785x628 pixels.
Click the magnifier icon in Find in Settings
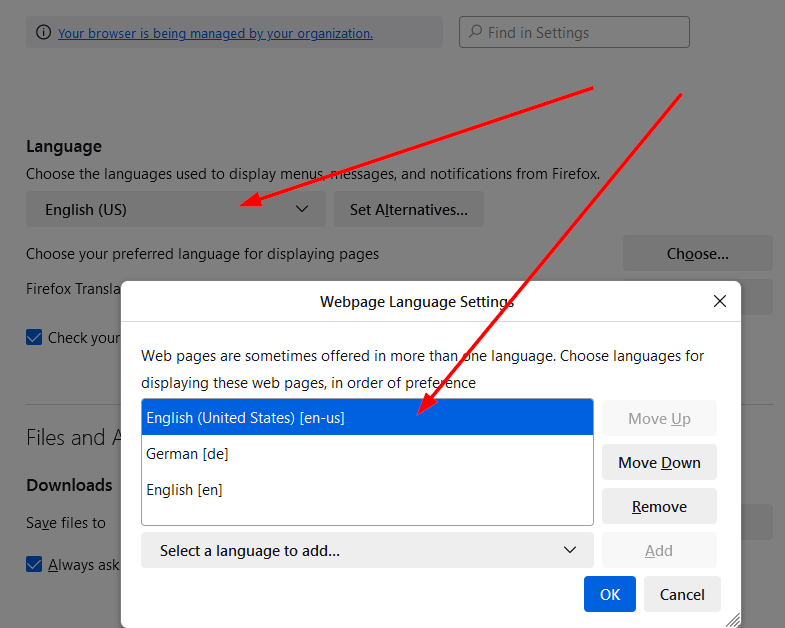[475, 33]
